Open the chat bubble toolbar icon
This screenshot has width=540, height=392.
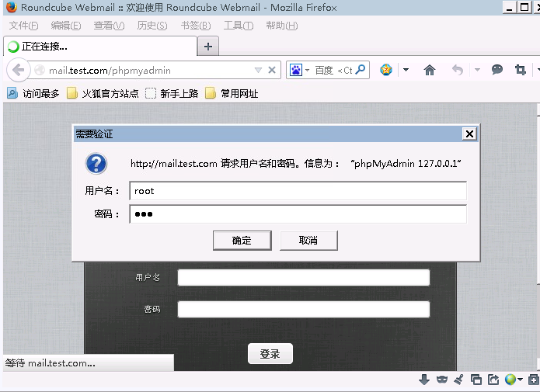(497, 70)
